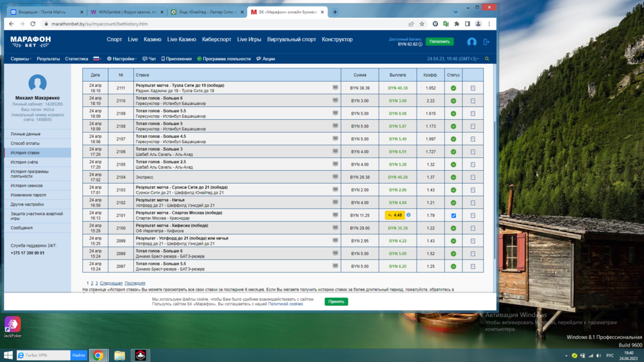Accept cookies with the Принять button
The image size is (644, 362).
tap(336, 301)
